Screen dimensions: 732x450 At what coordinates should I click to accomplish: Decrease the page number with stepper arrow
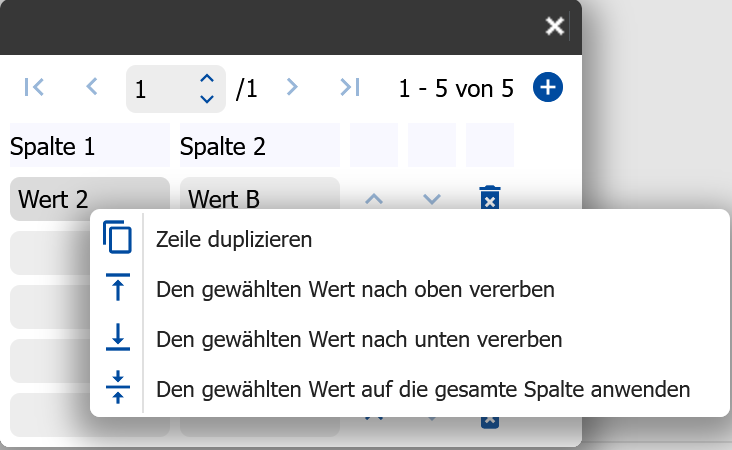(206, 99)
